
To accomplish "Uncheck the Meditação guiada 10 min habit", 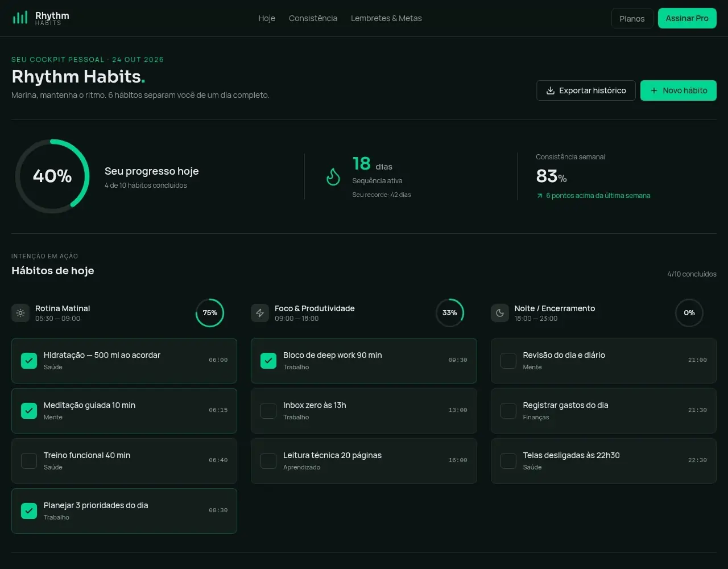I will coord(29,411).
